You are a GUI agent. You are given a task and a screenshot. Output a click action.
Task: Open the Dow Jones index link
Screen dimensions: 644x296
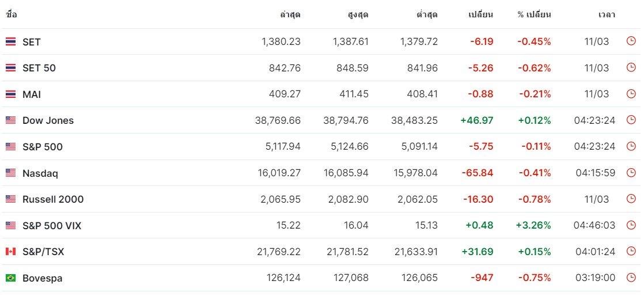48,120
